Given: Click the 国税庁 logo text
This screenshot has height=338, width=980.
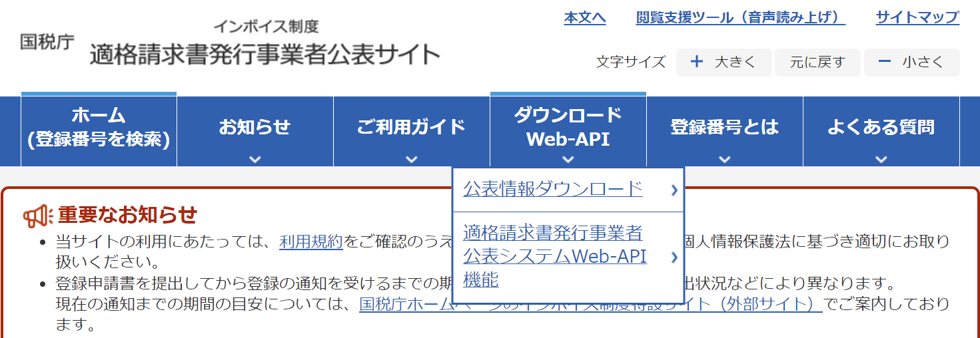Looking at the screenshot, I should [47, 42].
